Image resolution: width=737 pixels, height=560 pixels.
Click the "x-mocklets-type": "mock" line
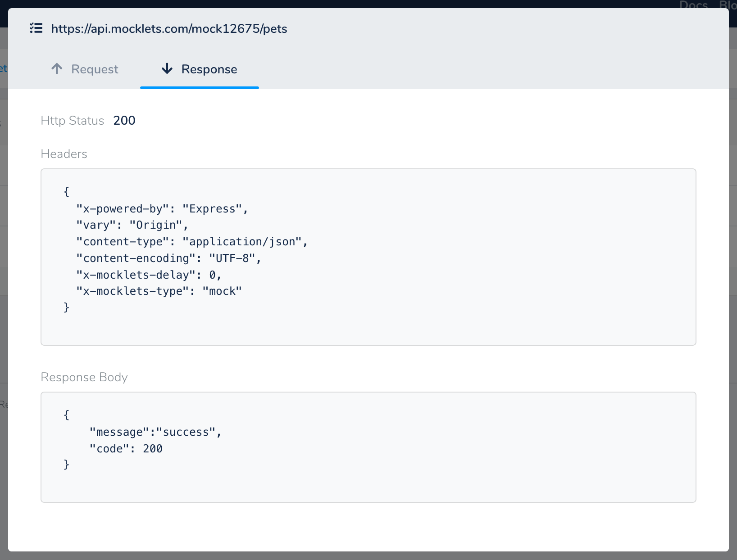point(159,291)
